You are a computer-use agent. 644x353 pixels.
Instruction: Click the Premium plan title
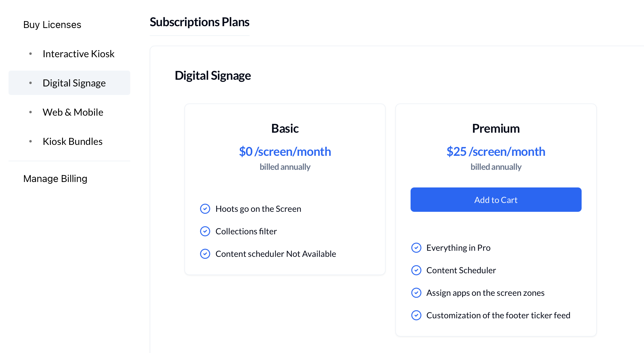click(x=496, y=128)
